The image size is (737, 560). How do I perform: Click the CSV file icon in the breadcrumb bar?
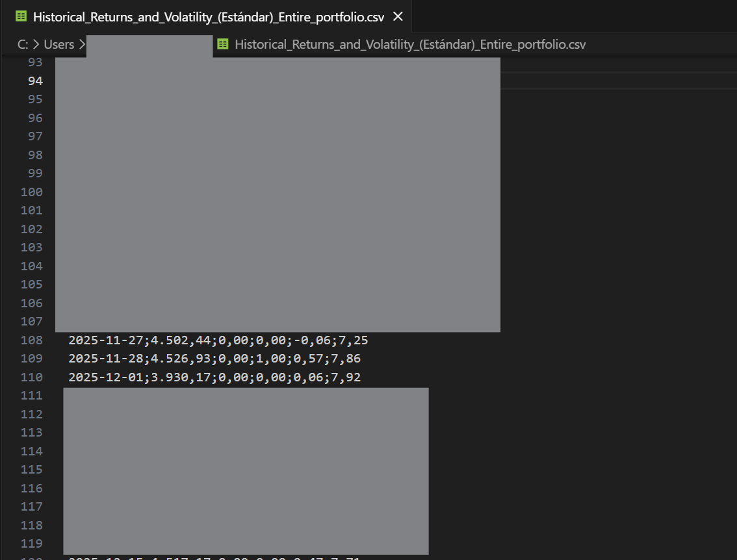click(223, 44)
